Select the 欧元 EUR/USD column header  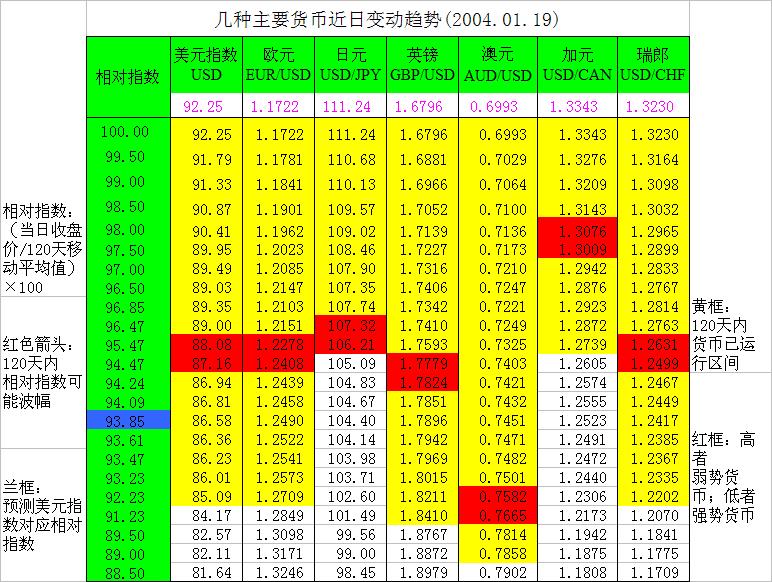pos(278,65)
